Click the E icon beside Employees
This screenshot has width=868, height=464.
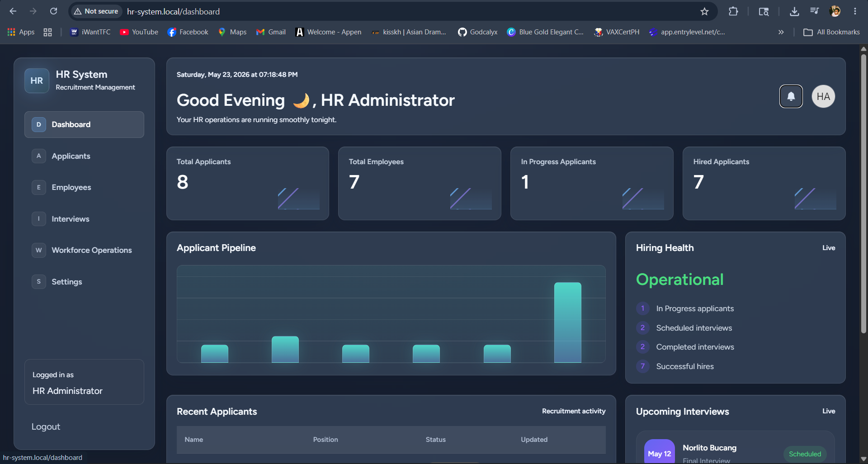click(x=39, y=187)
